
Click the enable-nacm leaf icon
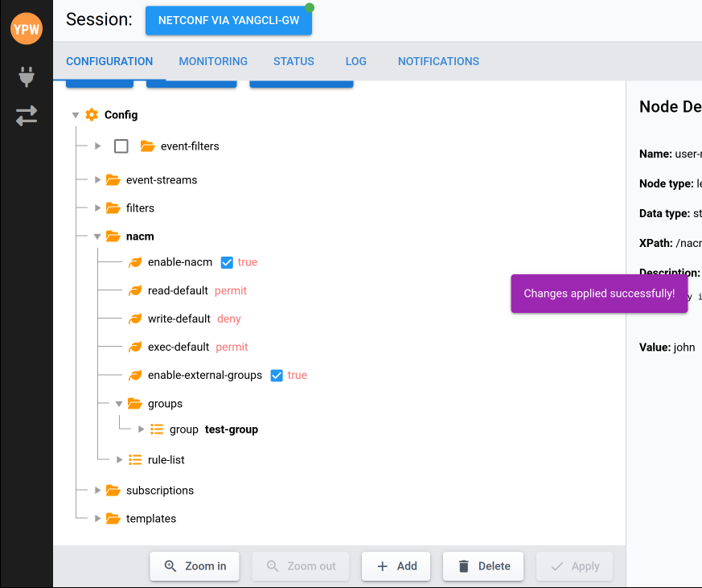coord(135,262)
